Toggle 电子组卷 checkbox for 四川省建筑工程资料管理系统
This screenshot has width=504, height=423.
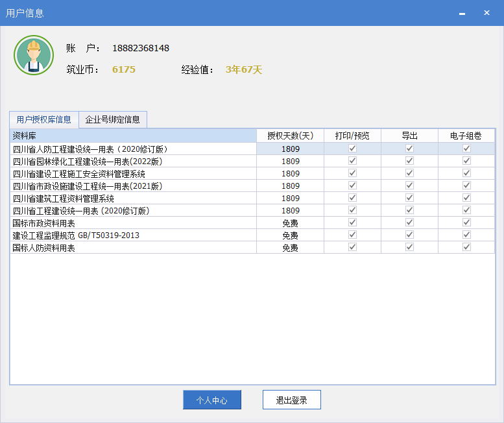466,198
